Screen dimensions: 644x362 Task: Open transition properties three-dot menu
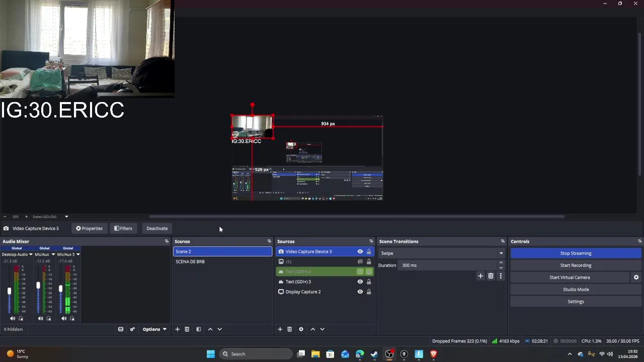coord(501,276)
